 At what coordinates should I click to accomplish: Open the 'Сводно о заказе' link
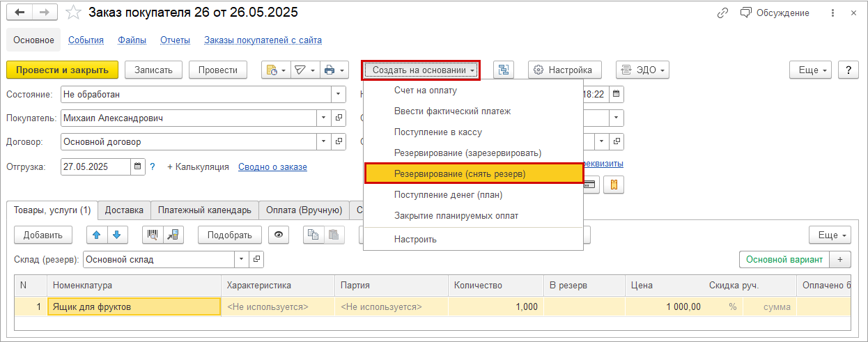coord(272,167)
